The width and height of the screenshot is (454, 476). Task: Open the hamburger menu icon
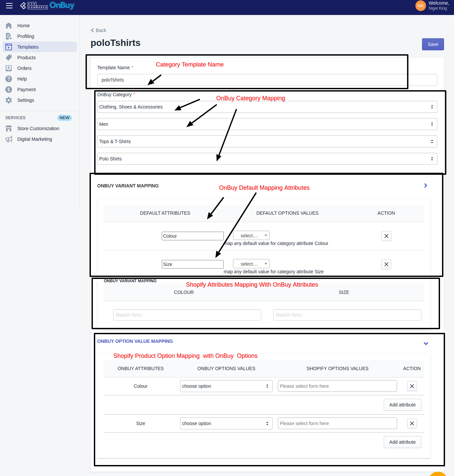click(9, 6)
